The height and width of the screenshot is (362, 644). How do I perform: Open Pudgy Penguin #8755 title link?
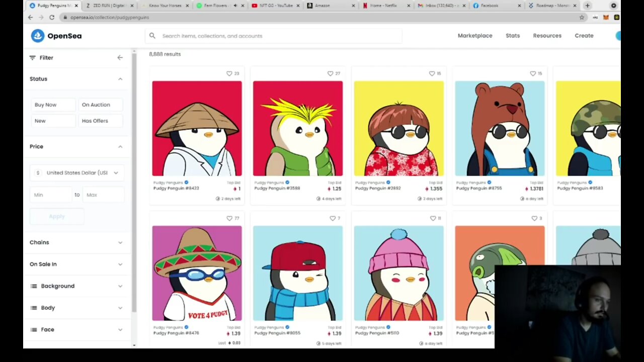(479, 188)
